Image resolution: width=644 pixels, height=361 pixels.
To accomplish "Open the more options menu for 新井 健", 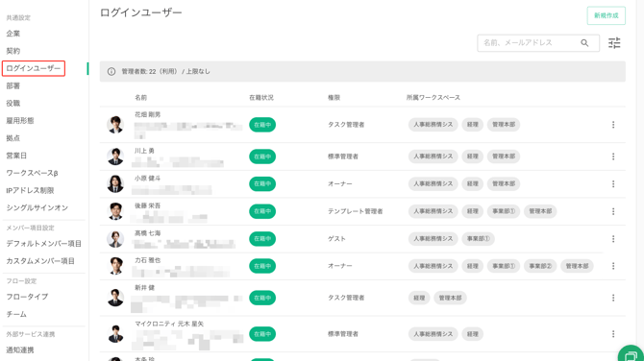I will (613, 298).
